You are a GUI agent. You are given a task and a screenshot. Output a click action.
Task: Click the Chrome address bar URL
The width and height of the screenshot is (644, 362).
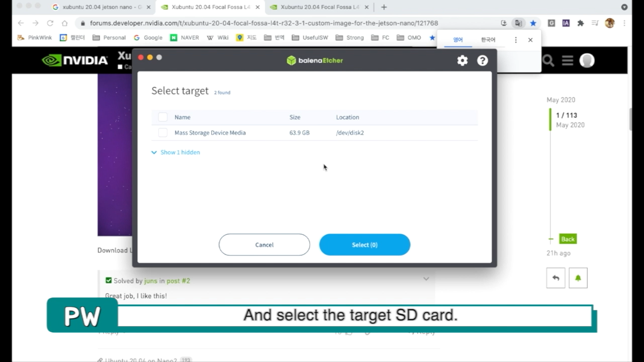coord(264,23)
